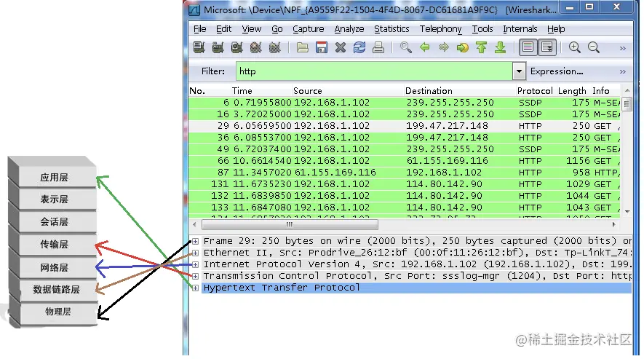Grab the packet list horizontal scrollbar thumb
Screen dimensions: 644x359
(x=290, y=224)
